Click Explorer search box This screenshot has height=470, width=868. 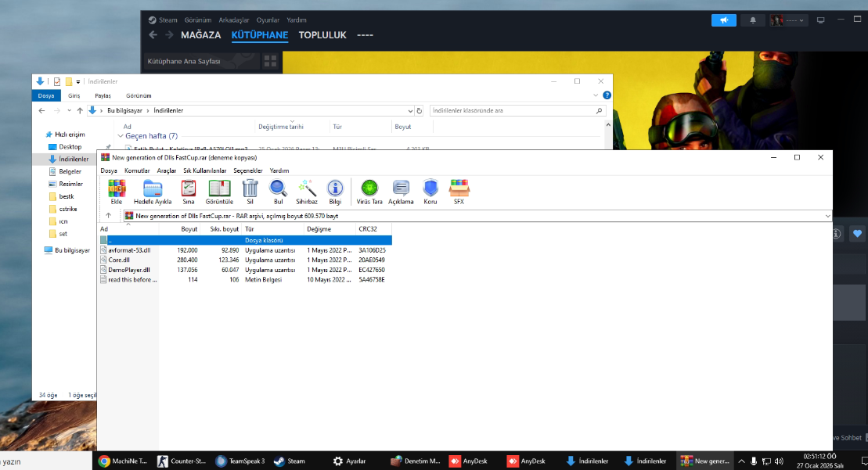tap(517, 110)
